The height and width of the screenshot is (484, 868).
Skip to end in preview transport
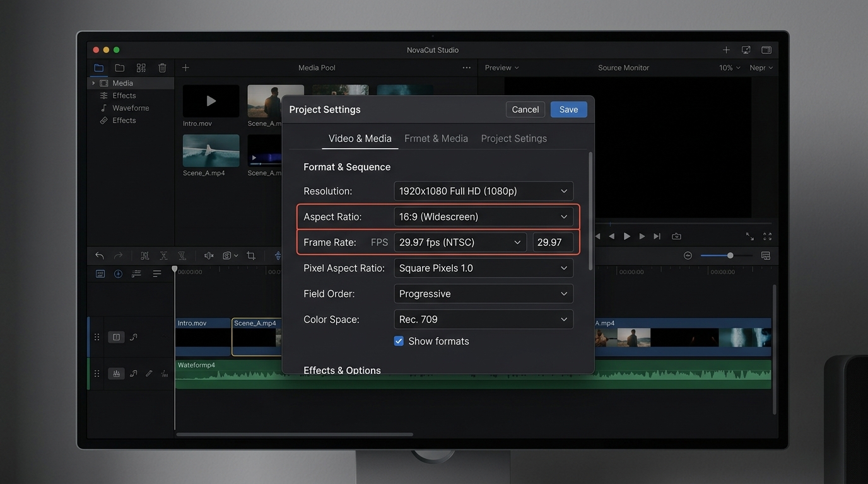[657, 236]
